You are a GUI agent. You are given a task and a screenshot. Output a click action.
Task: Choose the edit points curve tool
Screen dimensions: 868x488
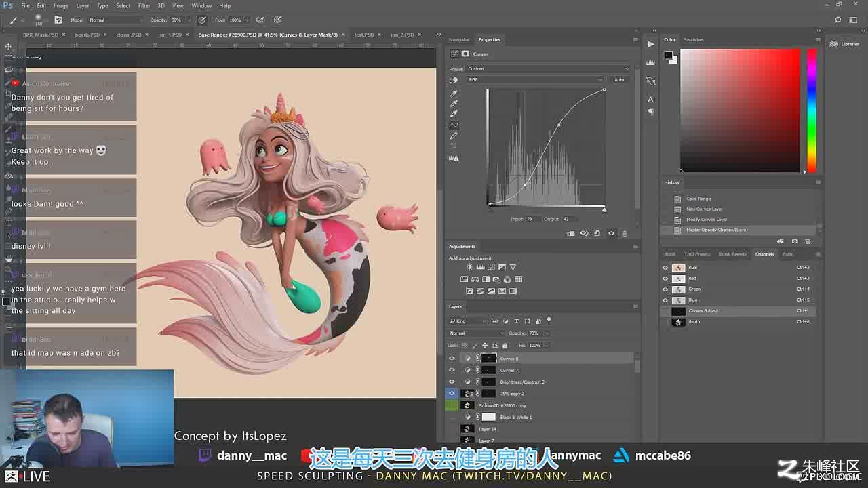tap(454, 125)
